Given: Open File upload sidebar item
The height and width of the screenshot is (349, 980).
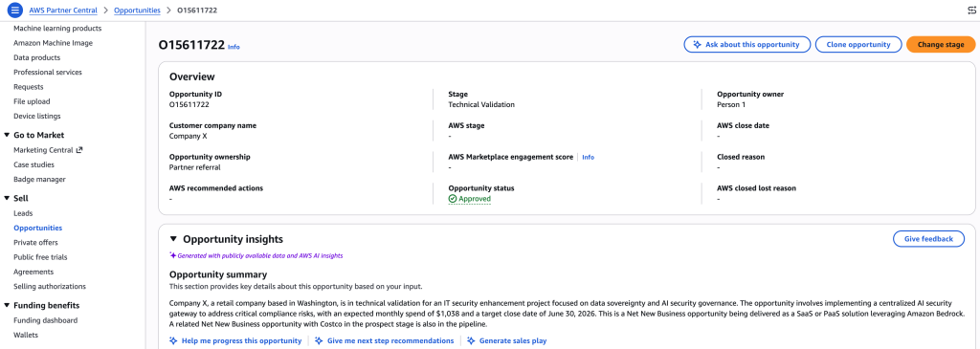Looking at the screenshot, I should point(32,101).
